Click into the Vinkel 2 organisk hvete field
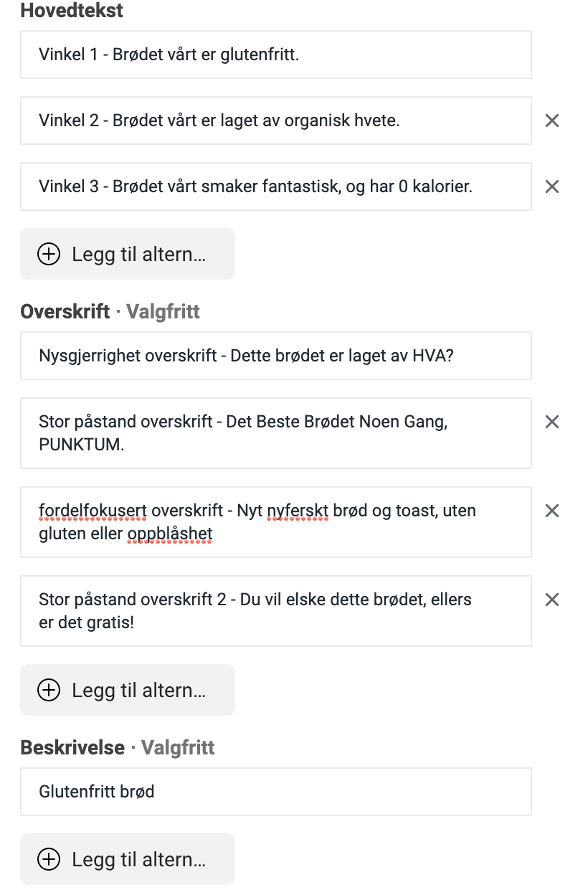 point(275,120)
